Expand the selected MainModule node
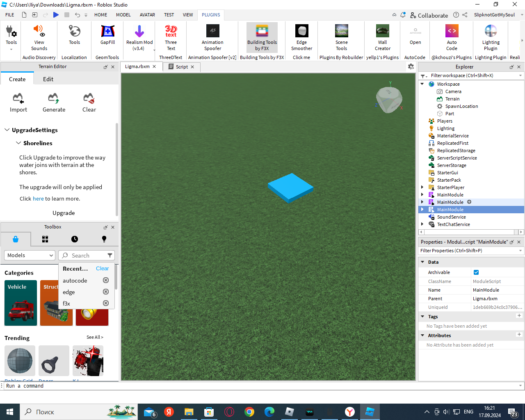525x420 pixels. (x=422, y=210)
